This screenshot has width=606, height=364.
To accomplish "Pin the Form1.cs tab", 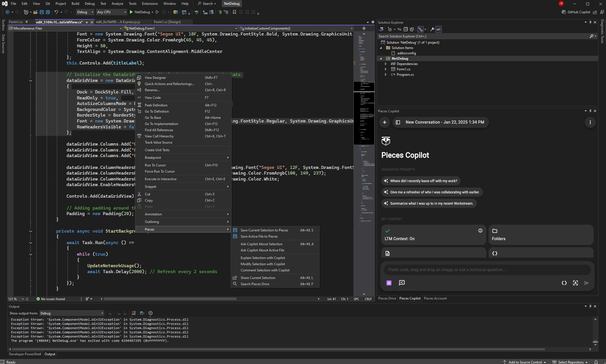I will 27,22.
